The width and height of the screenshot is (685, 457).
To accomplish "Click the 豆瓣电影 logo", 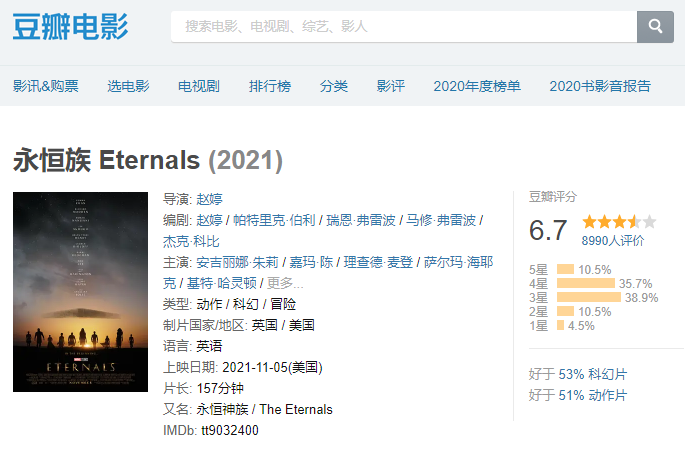I will pyautogui.click(x=70, y=27).
